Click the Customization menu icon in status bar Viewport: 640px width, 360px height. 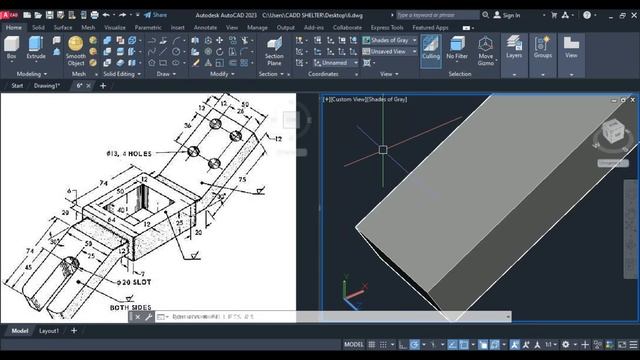click(633, 345)
